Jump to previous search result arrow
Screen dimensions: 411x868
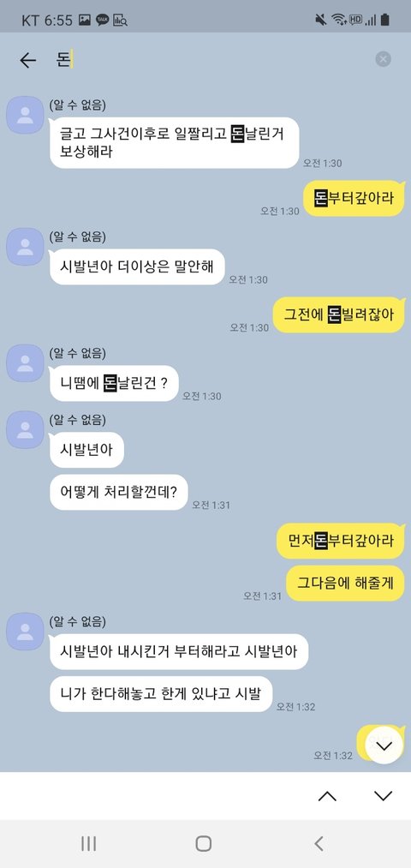[x=327, y=796]
